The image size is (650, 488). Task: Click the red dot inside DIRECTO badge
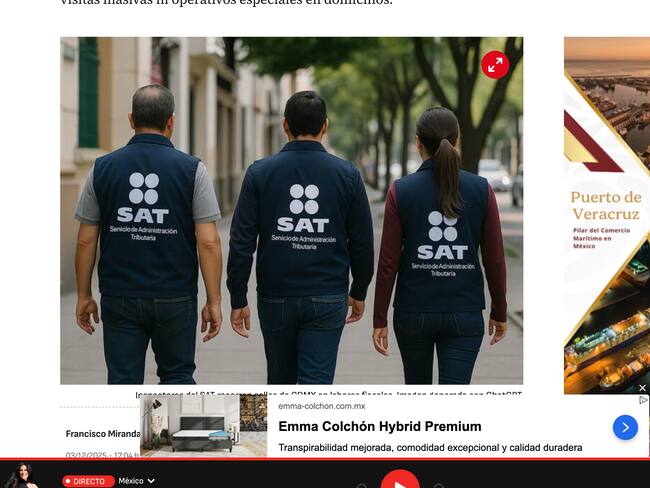click(x=69, y=481)
